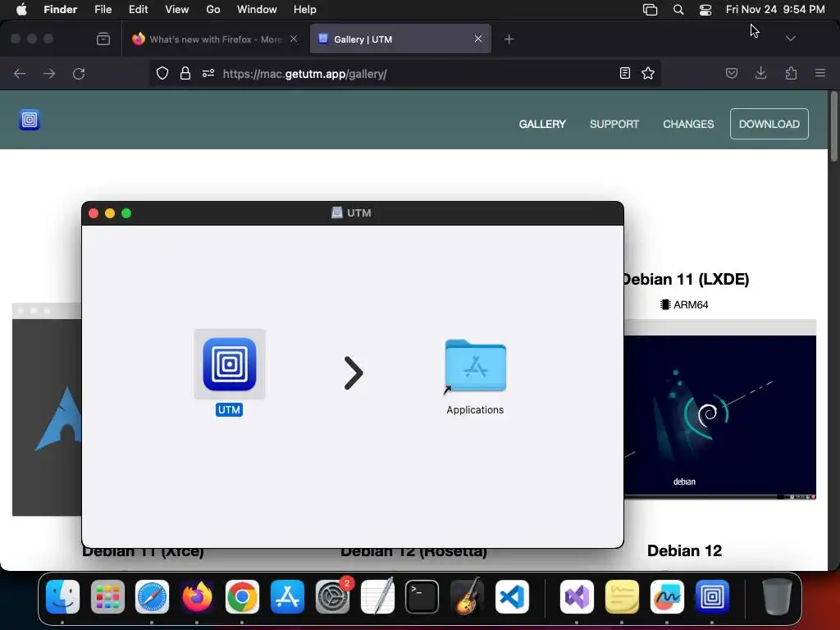Click the tracking protection shield icon
This screenshot has width=840, height=630.
pos(162,73)
